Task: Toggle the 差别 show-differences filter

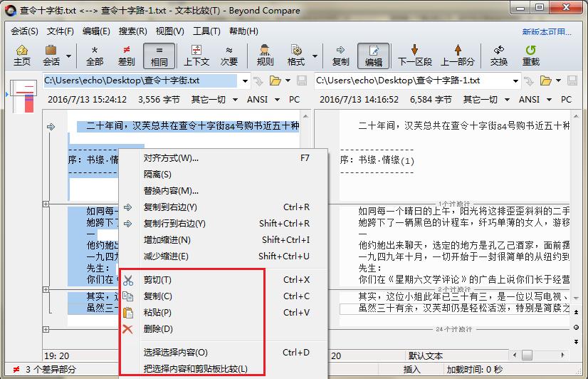Action: coord(127,56)
